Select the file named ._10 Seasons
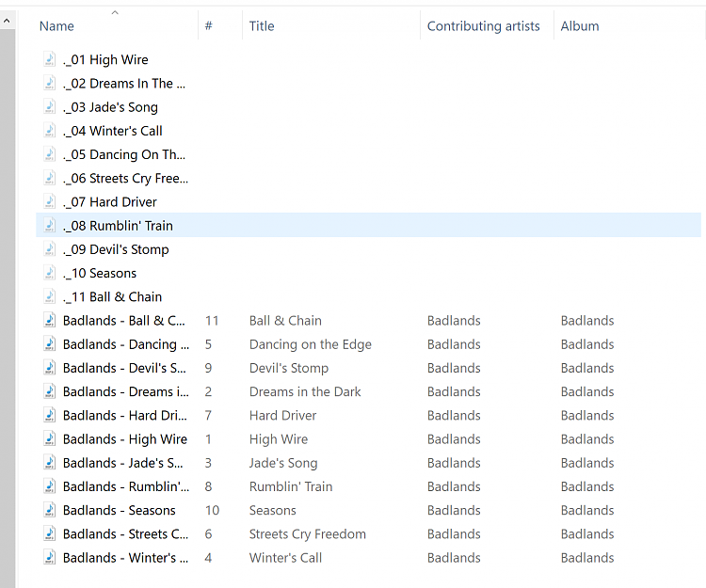 click(100, 273)
